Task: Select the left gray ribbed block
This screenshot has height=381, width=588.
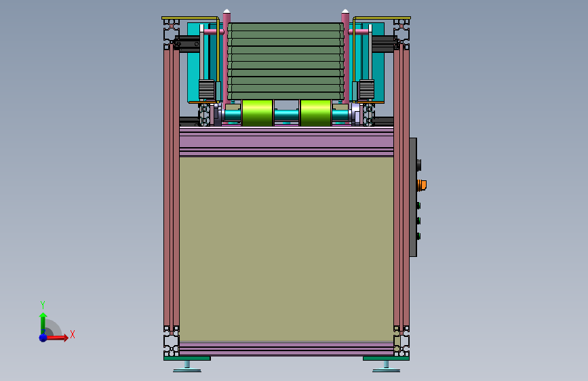Action: pos(206,89)
